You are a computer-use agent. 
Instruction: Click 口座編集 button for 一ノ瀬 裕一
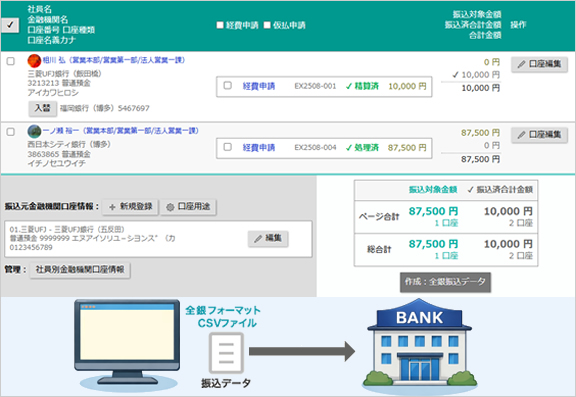pyautogui.click(x=539, y=135)
